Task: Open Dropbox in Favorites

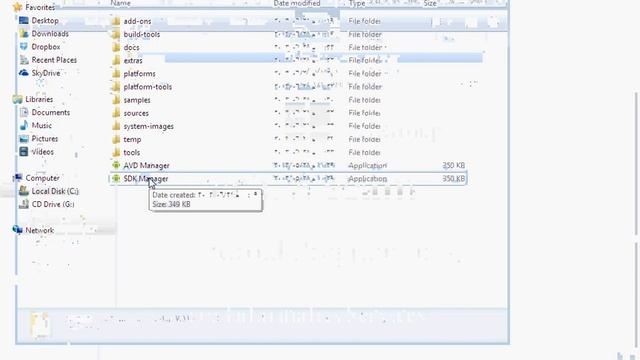Action: pos(46,47)
